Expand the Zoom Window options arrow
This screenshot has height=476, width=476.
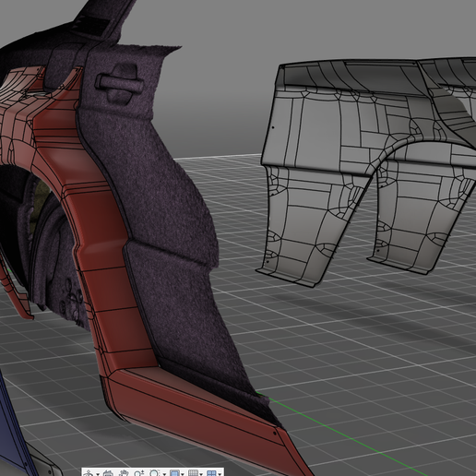click(x=164, y=474)
